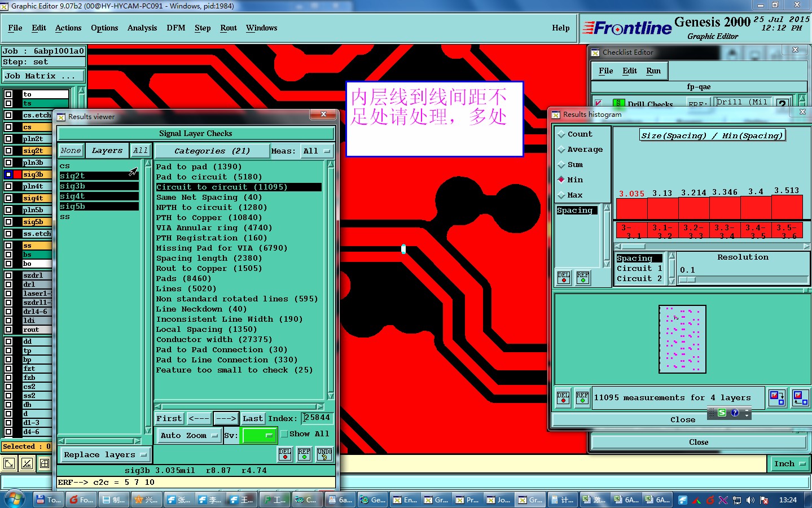Click the board thumbnail in Results histogram
The image size is (812, 508).
point(682,339)
